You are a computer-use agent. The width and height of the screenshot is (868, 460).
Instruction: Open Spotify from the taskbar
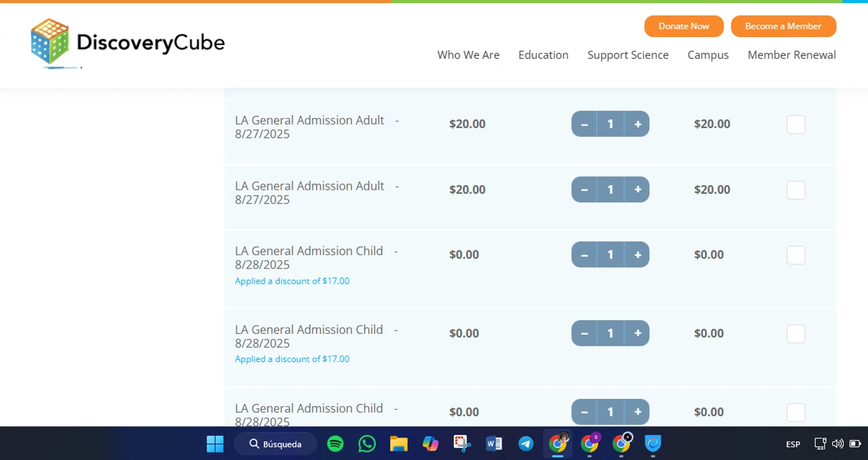[335, 444]
